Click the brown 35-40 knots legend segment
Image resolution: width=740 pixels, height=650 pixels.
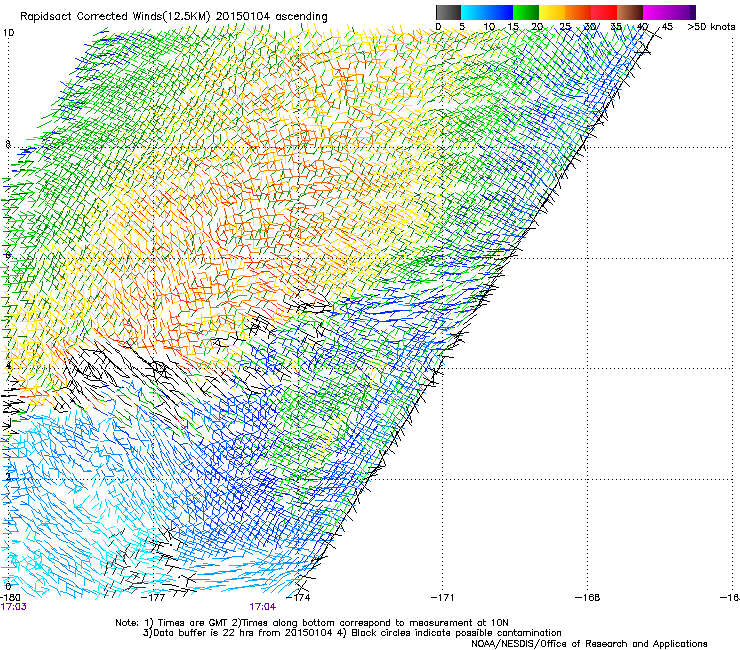(x=630, y=12)
